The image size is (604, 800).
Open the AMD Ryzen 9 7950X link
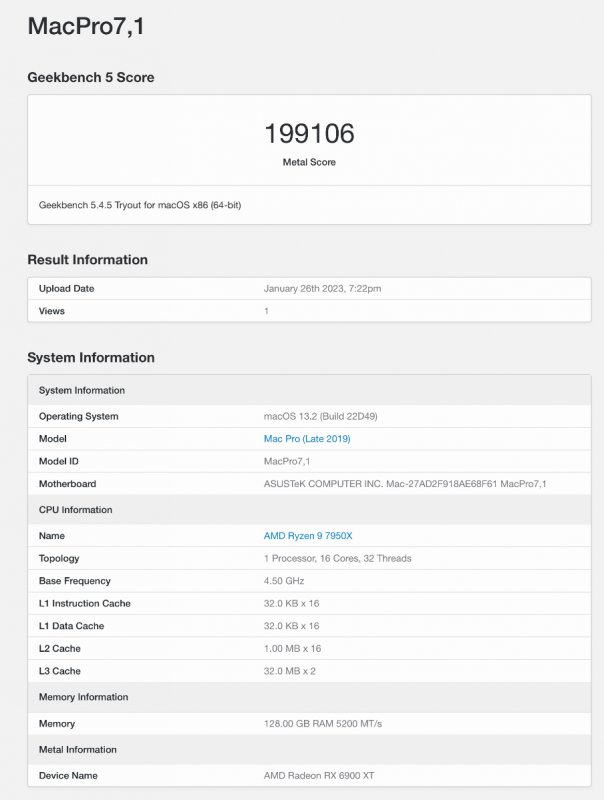pos(308,536)
